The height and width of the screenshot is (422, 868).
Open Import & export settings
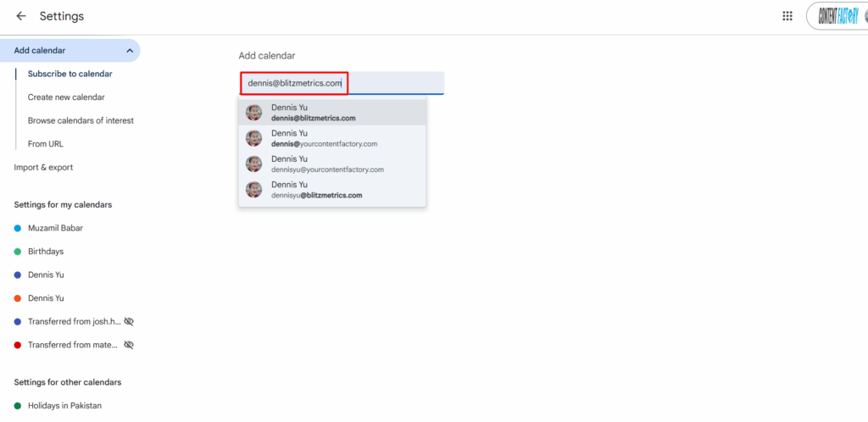click(x=44, y=167)
